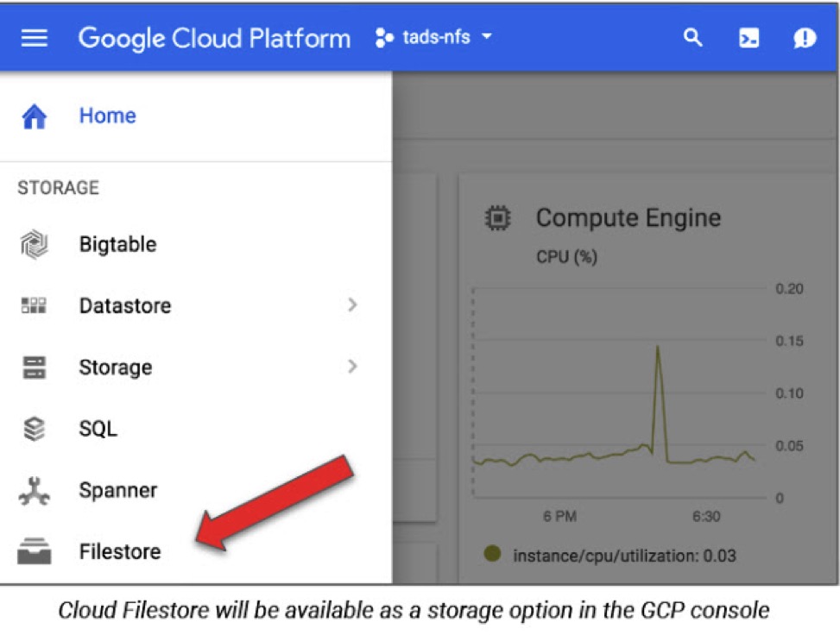Viewport: 840px width, 635px height.
Task: Click the Compute Engine card heading
Action: tap(628, 218)
